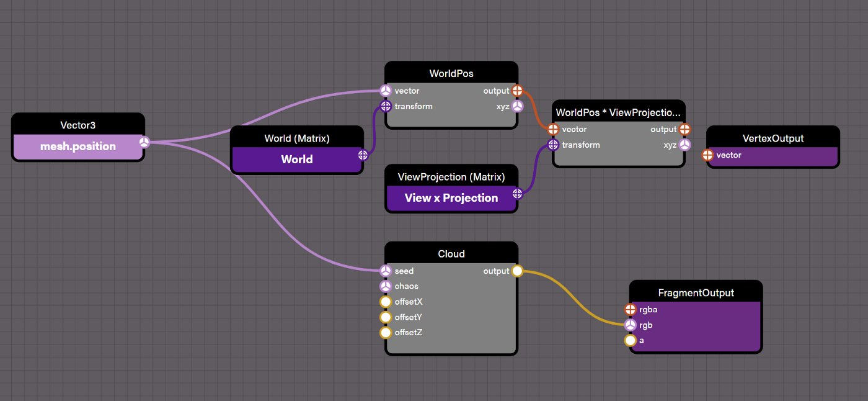Click the 'seed' label in Cloud node
The image size is (868, 401).
(x=404, y=271)
